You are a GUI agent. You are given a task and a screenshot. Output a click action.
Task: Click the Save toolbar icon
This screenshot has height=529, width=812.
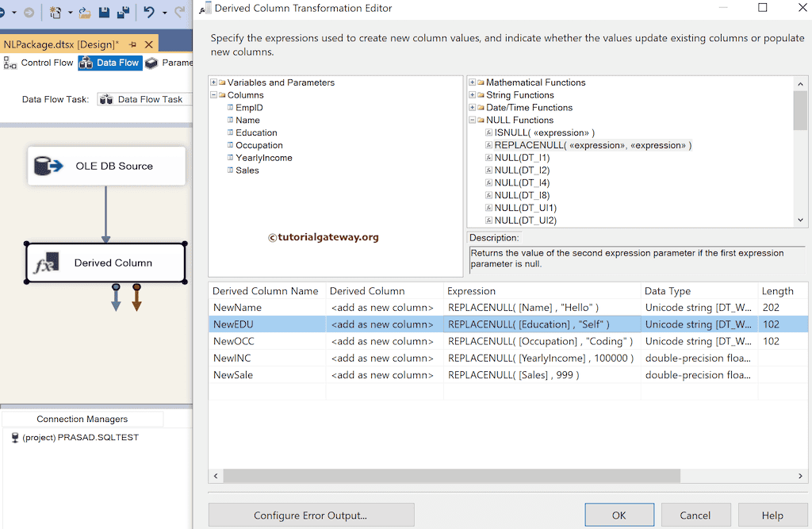[x=105, y=12]
